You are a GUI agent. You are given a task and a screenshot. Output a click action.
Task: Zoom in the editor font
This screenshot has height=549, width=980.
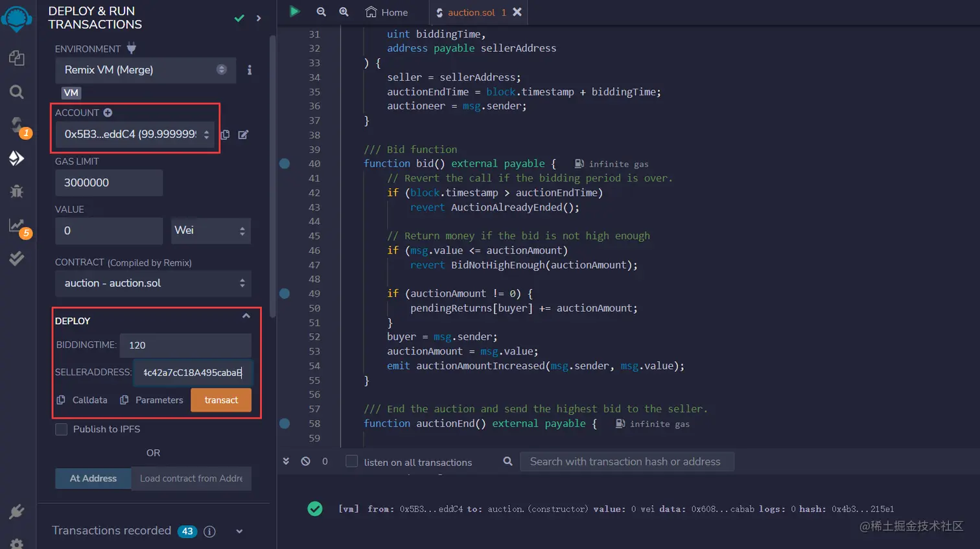pyautogui.click(x=344, y=12)
